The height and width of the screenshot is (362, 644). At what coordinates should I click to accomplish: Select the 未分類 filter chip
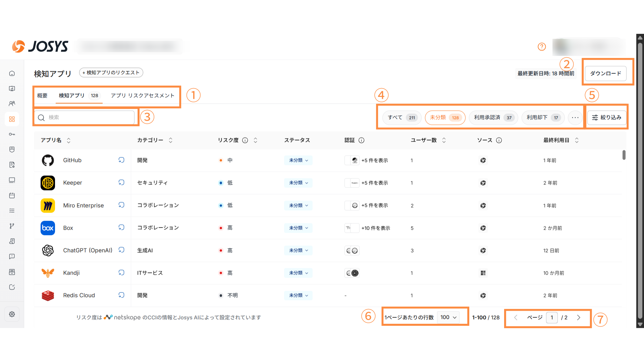click(445, 118)
